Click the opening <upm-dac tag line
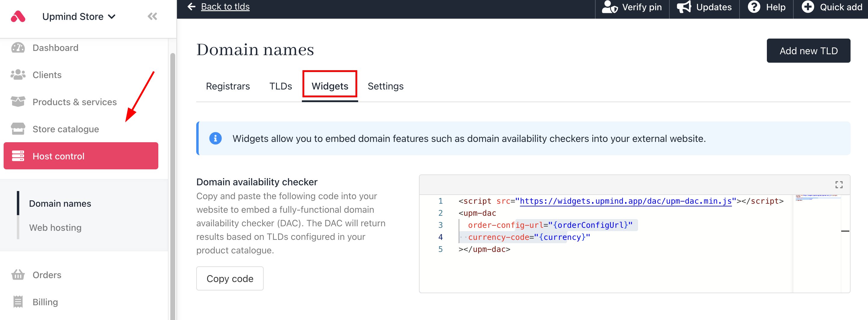This screenshot has height=320, width=868. tap(477, 213)
